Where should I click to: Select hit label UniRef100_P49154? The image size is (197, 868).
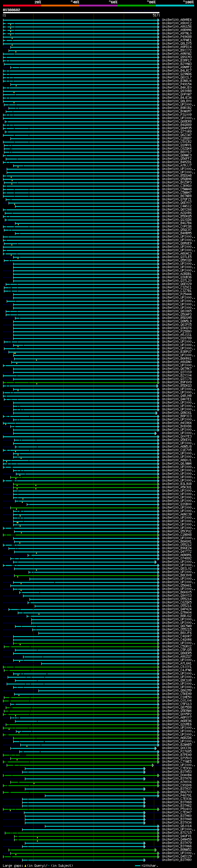[177, 84]
